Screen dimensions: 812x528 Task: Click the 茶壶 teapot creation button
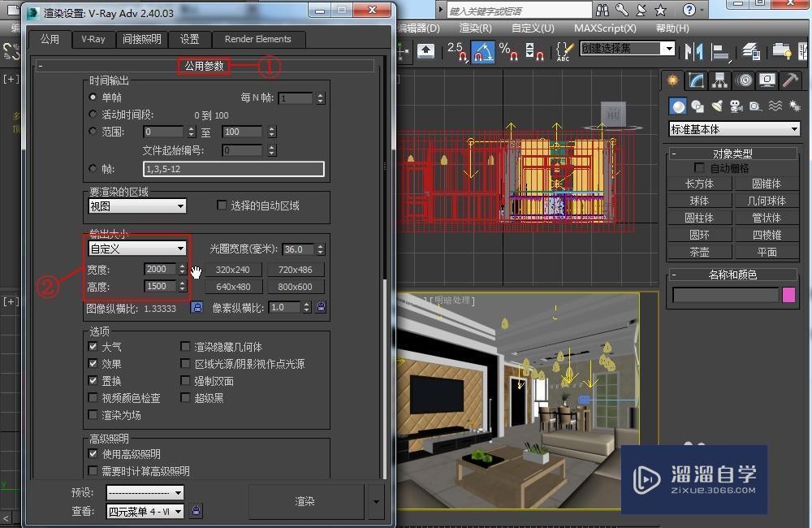(x=698, y=252)
